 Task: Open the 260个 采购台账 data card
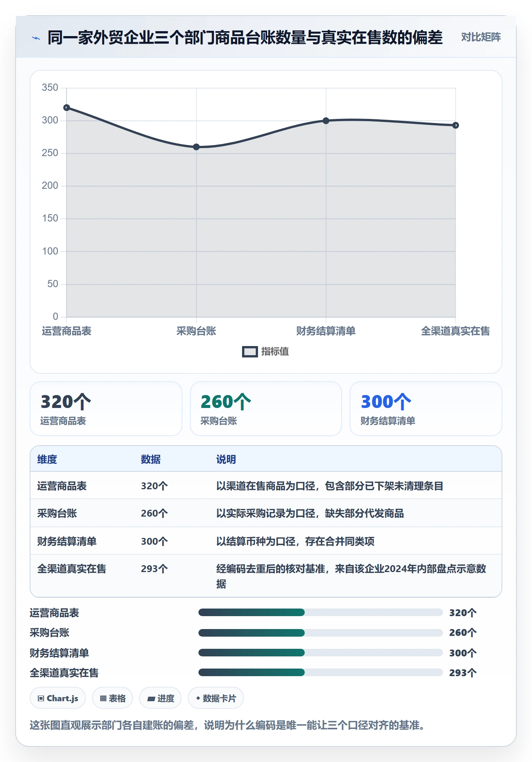(x=266, y=409)
